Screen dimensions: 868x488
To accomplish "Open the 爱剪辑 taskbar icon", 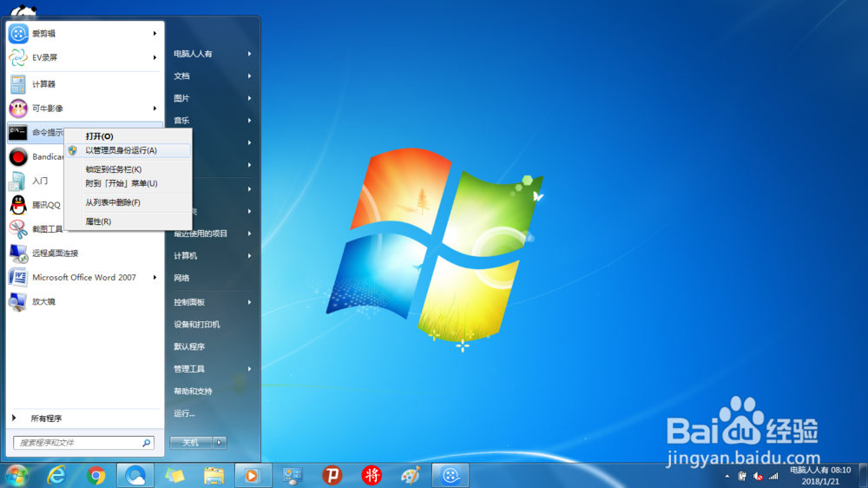I will (x=450, y=475).
